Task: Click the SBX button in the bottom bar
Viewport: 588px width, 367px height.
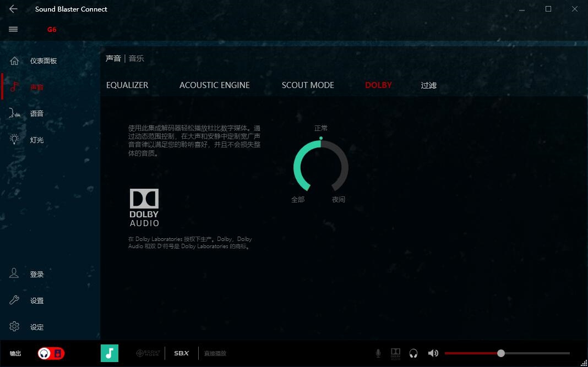Action: 182,353
